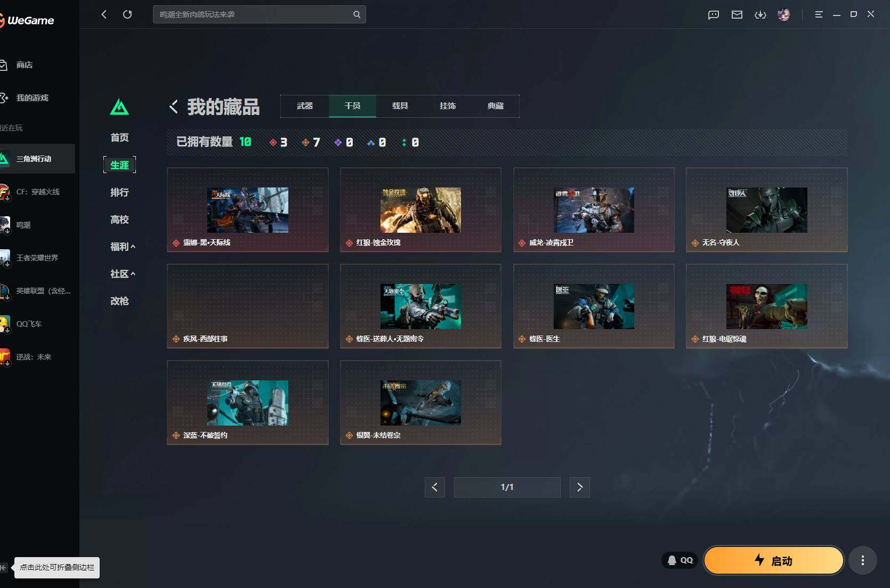This screenshot has width=890, height=588.
Task: Open the download manager icon
Action: coord(760,15)
